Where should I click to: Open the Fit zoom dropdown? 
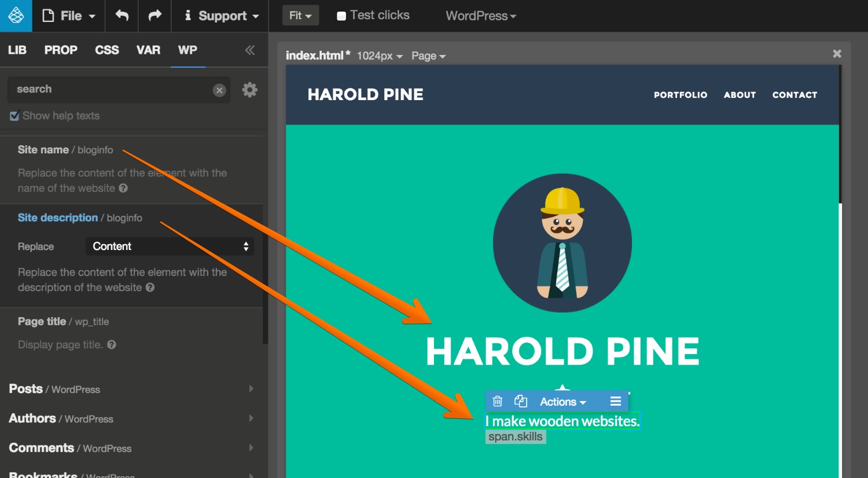(x=300, y=16)
